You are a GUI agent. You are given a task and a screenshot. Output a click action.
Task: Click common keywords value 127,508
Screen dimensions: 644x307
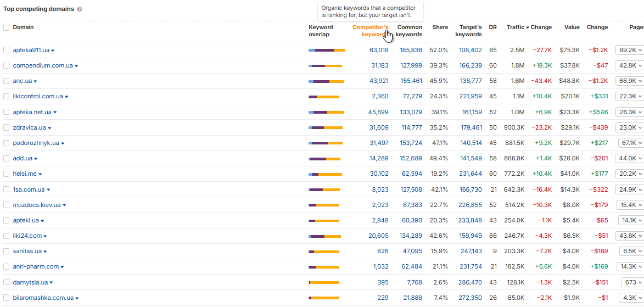(x=411, y=189)
